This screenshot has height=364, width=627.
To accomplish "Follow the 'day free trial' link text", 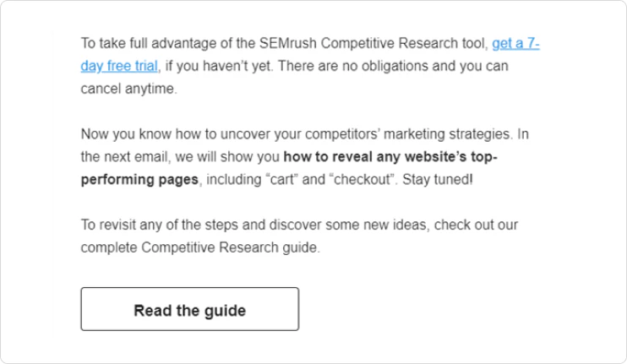I will (x=119, y=66).
